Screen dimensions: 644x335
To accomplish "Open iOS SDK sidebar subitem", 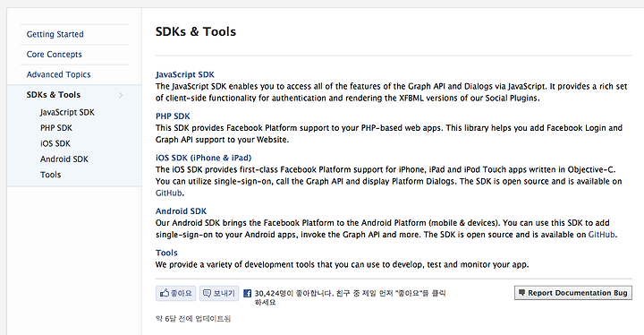I will 55,143.
